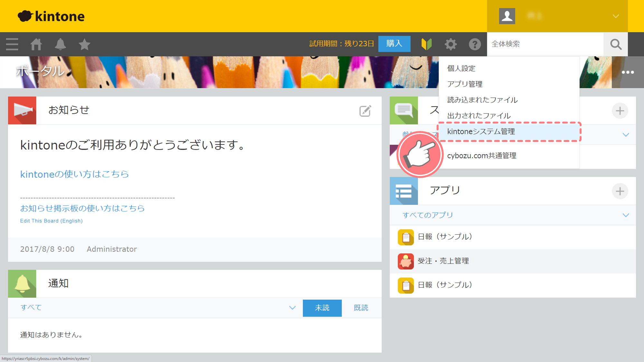This screenshot has width=644, height=362.
Task: Click the kintone logo
Action: coord(51,16)
